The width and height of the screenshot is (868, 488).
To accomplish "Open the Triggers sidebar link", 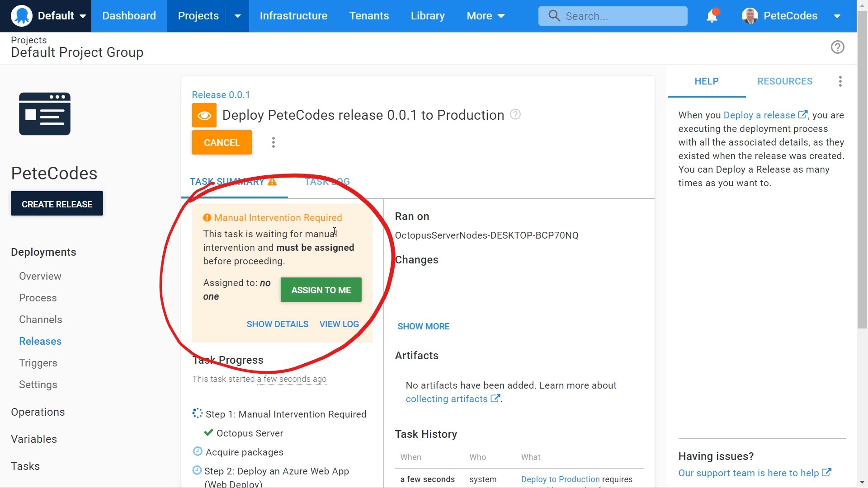I will [x=38, y=363].
